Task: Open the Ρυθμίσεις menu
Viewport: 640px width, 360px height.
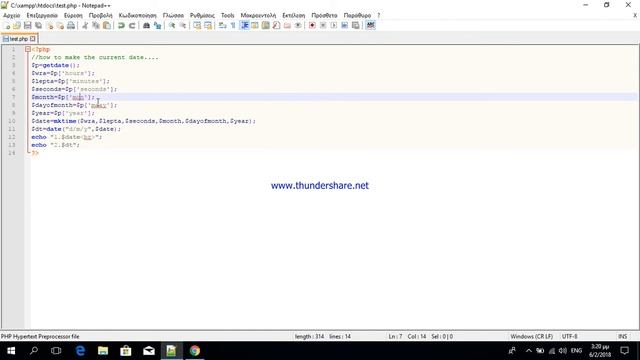Action: (x=202, y=15)
